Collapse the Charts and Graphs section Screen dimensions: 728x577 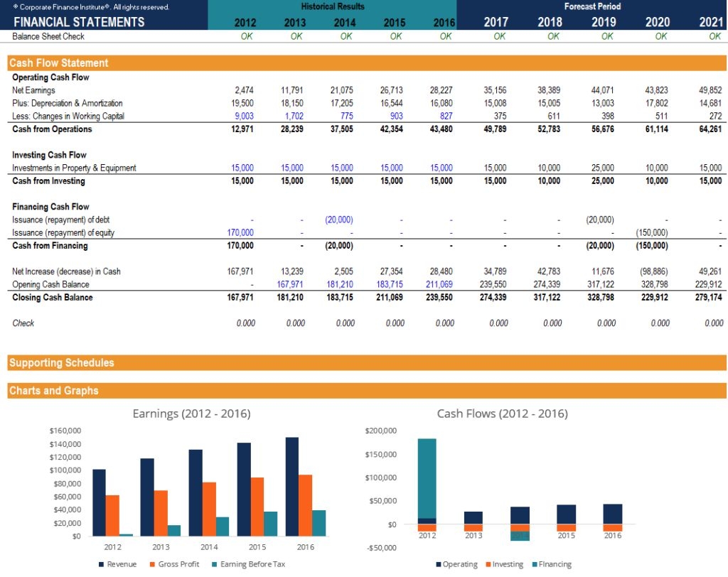[53, 391]
